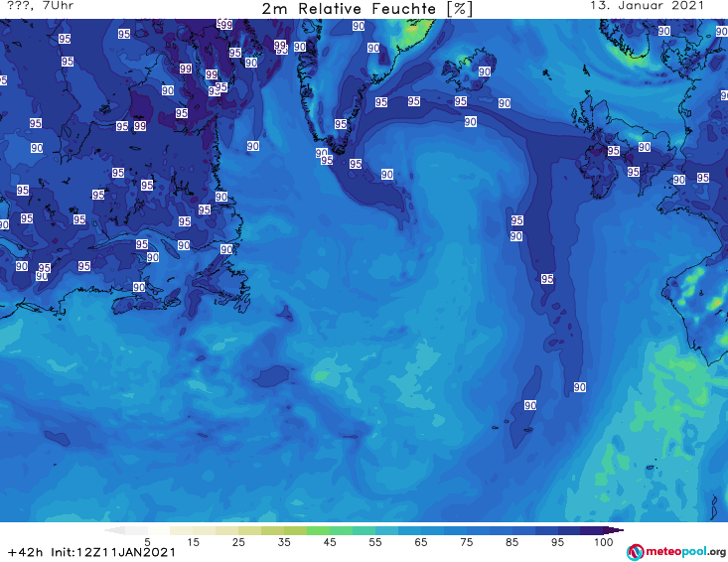Click the meteopool round logo icon
728x562 pixels.
(636, 552)
